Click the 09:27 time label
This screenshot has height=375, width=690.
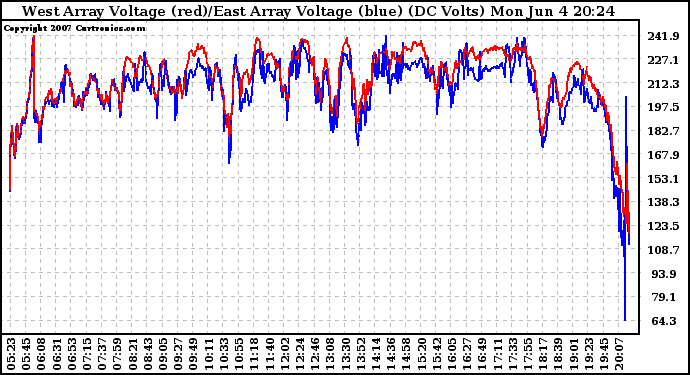click(178, 354)
